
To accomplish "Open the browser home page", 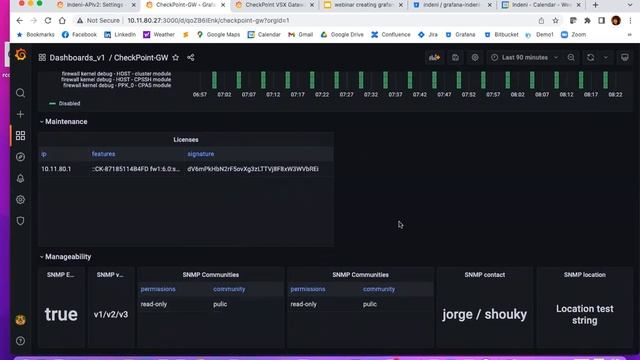I will (62, 20).
